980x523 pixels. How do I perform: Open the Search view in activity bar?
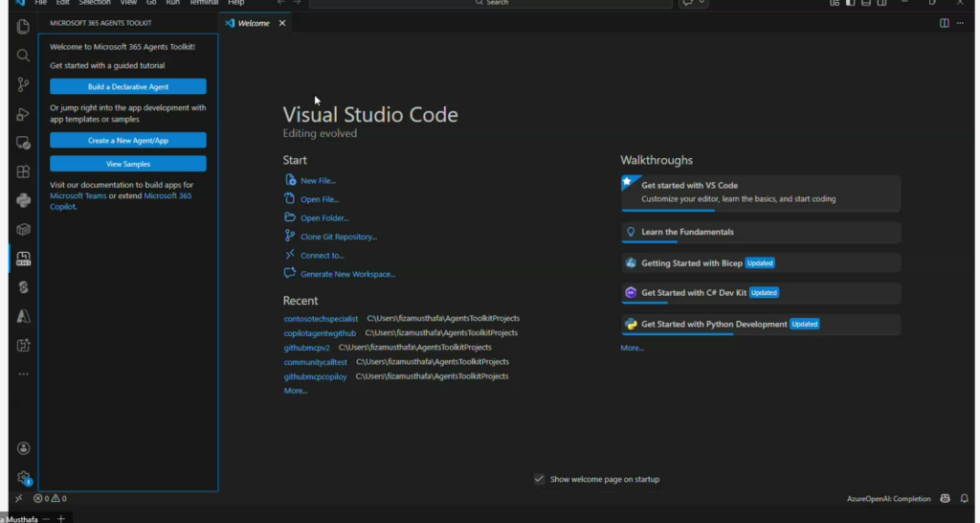pos(23,56)
